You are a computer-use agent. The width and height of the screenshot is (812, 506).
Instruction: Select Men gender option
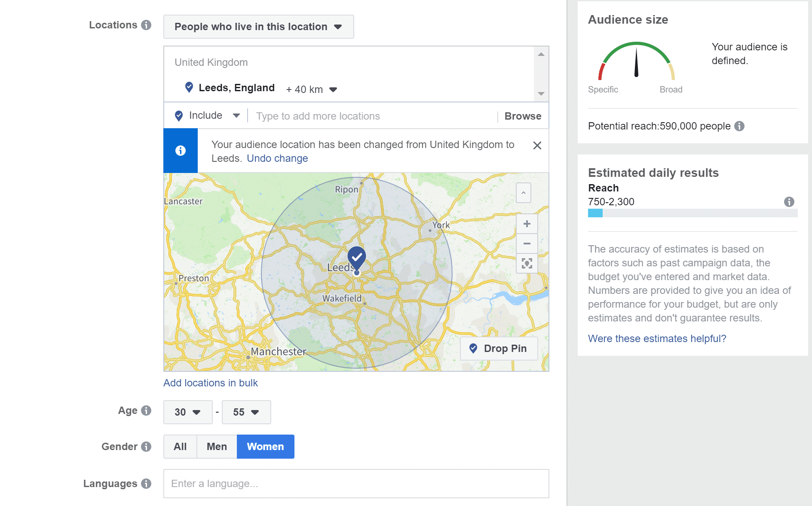[x=217, y=447]
